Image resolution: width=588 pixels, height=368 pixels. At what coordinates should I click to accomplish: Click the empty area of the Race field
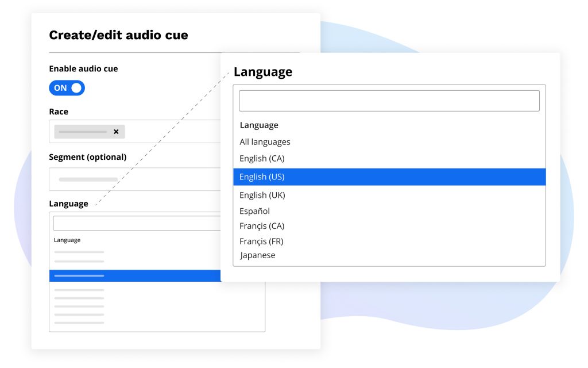(172, 132)
